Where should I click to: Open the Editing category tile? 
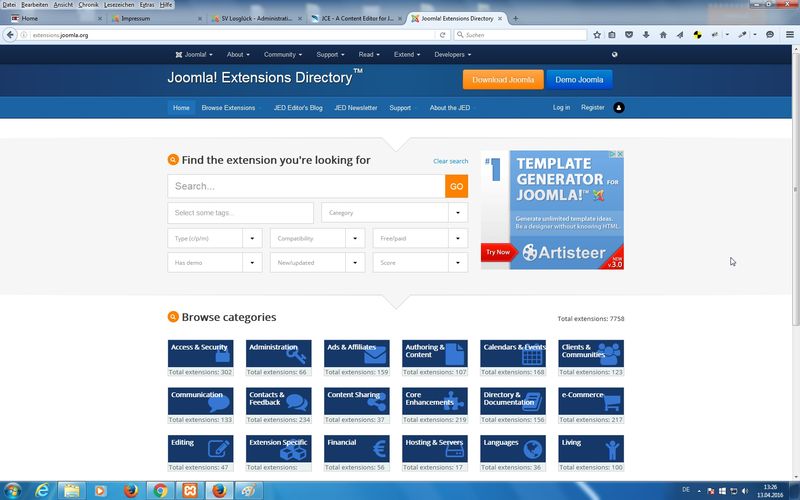[x=201, y=448]
